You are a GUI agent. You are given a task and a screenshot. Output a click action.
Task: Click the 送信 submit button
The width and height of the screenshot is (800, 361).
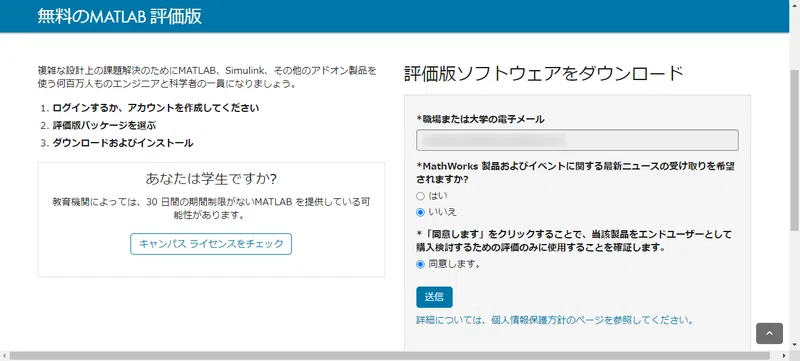click(434, 297)
